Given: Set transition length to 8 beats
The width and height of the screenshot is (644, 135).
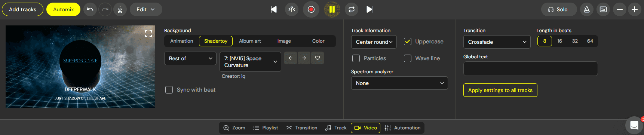Looking at the screenshot, I should [x=545, y=41].
